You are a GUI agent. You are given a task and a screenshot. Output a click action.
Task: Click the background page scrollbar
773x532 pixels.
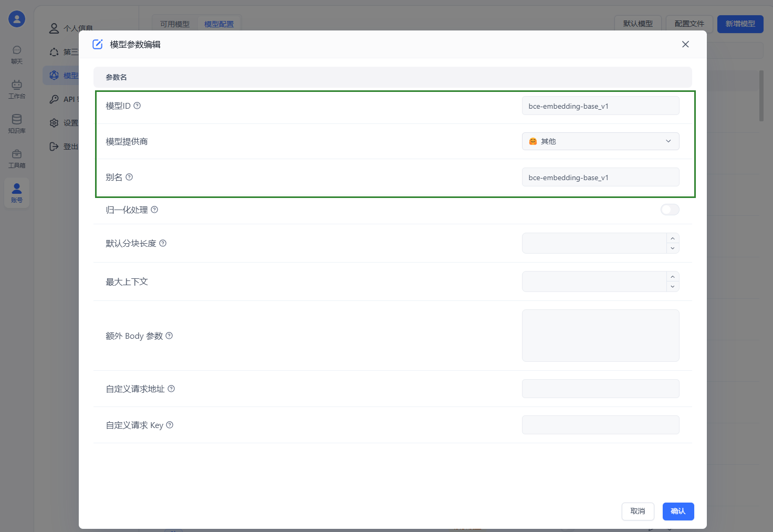pos(761,96)
